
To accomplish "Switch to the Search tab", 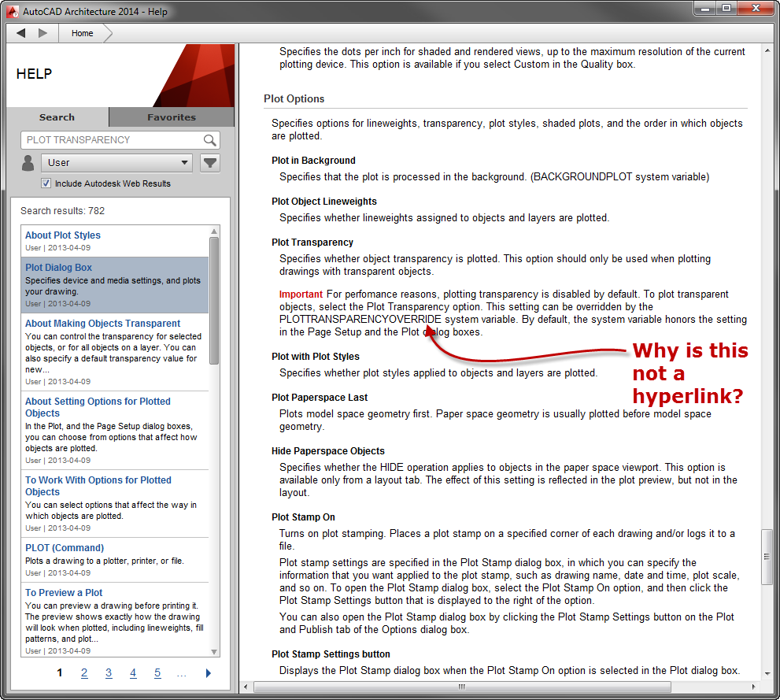I will click(57, 117).
